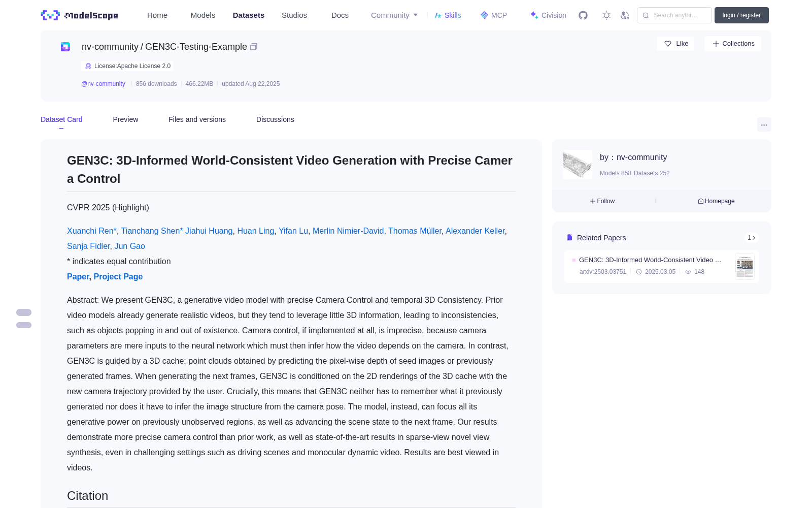812x508 pixels.
Task: Switch language with the translate icon
Action: (625, 15)
